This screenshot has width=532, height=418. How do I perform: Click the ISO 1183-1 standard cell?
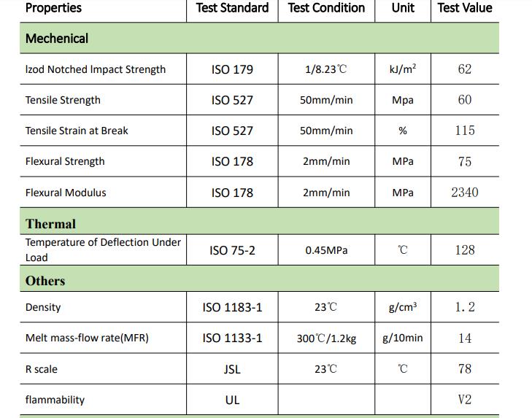point(232,307)
